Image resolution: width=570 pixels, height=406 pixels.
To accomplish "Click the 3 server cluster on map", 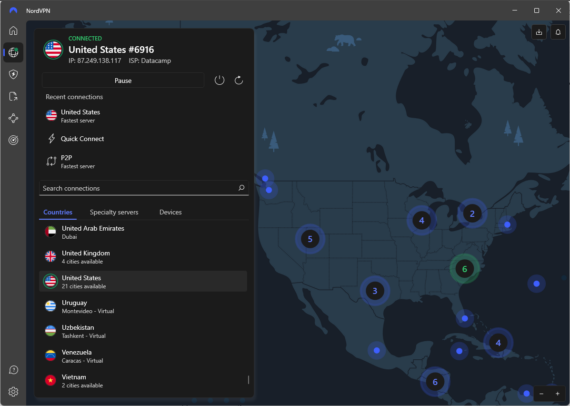I will click(375, 291).
